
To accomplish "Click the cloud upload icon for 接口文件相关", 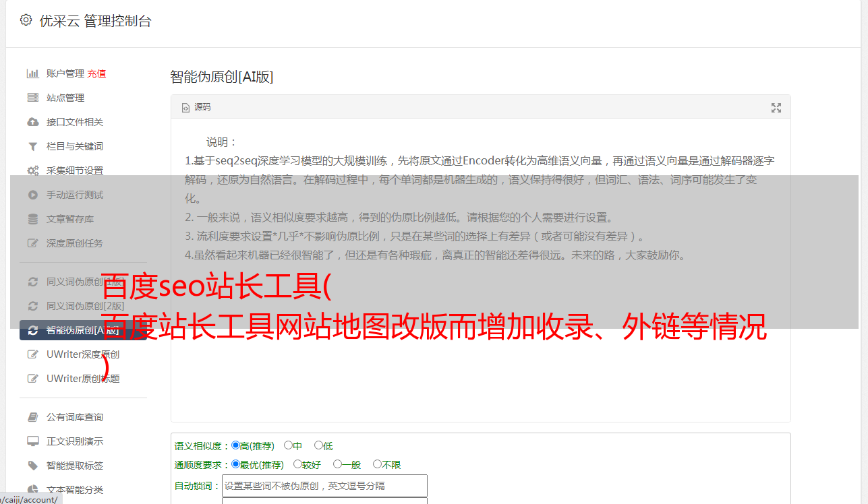I will point(32,122).
